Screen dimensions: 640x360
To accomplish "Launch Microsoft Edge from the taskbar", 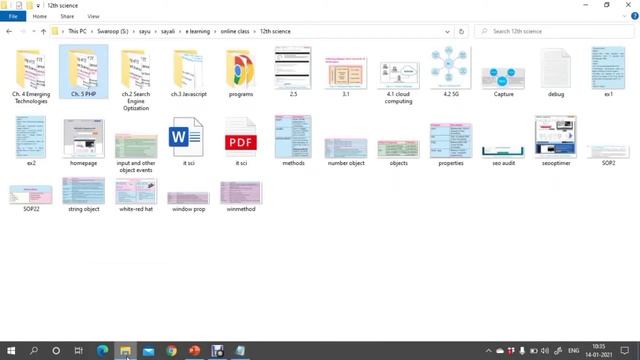I will tap(102, 351).
